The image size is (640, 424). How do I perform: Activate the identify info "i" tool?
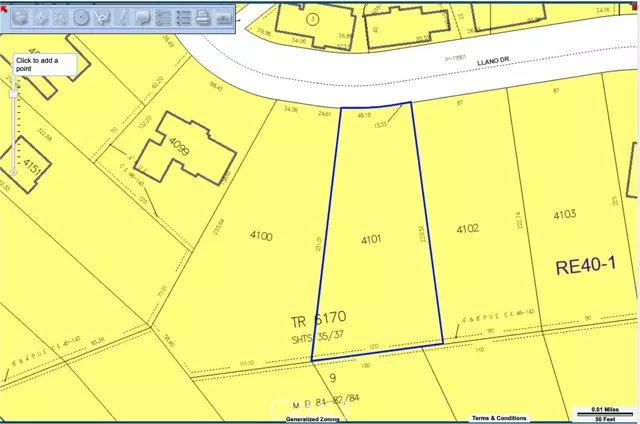pyautogui.click(x=123, y=18)
